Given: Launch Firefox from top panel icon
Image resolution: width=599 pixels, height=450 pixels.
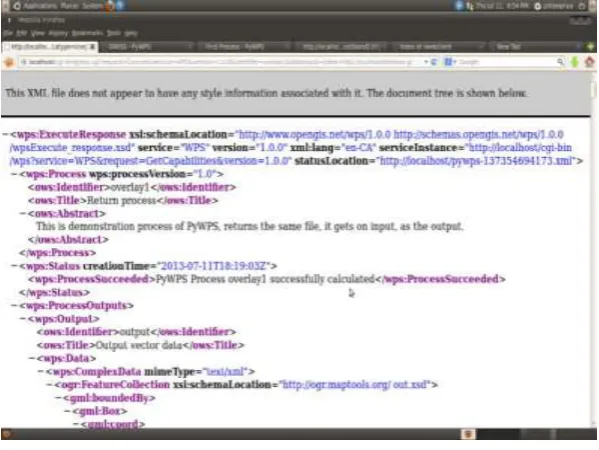Looking at the screenshot, I should (109, 6).
